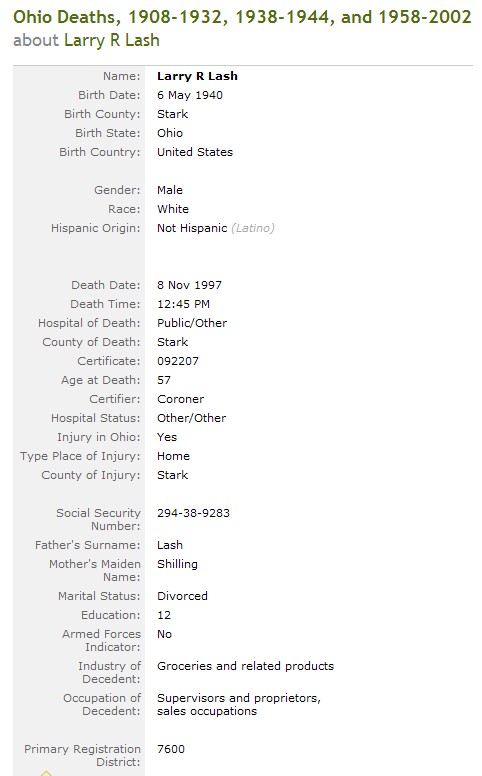Click the death date 8 Nov 1997
The image size is (482, 776).
point(190,285)
